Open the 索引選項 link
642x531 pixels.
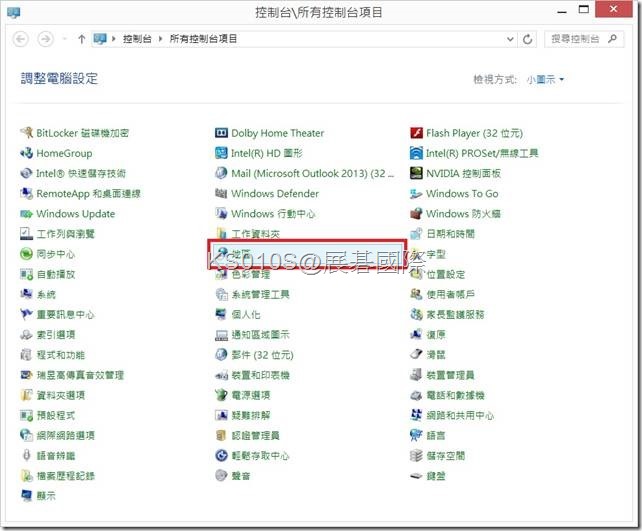coord(56,334)
